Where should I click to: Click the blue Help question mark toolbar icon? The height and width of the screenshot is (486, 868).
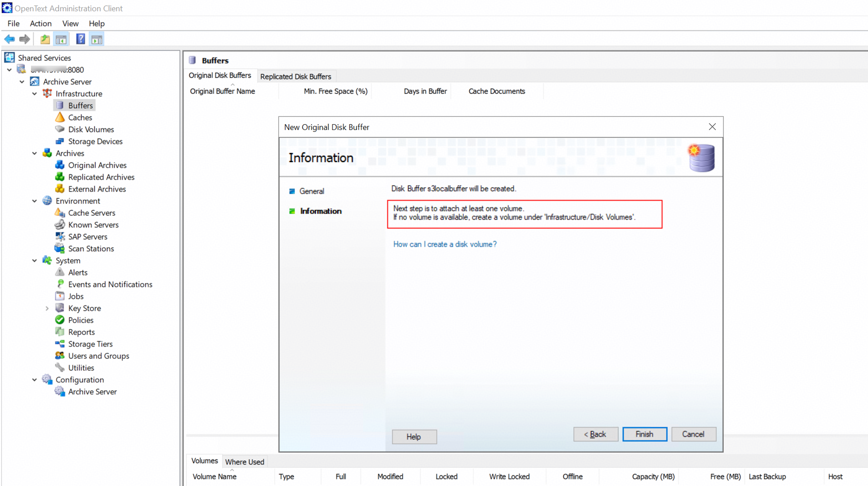click(x=81, y=39)
